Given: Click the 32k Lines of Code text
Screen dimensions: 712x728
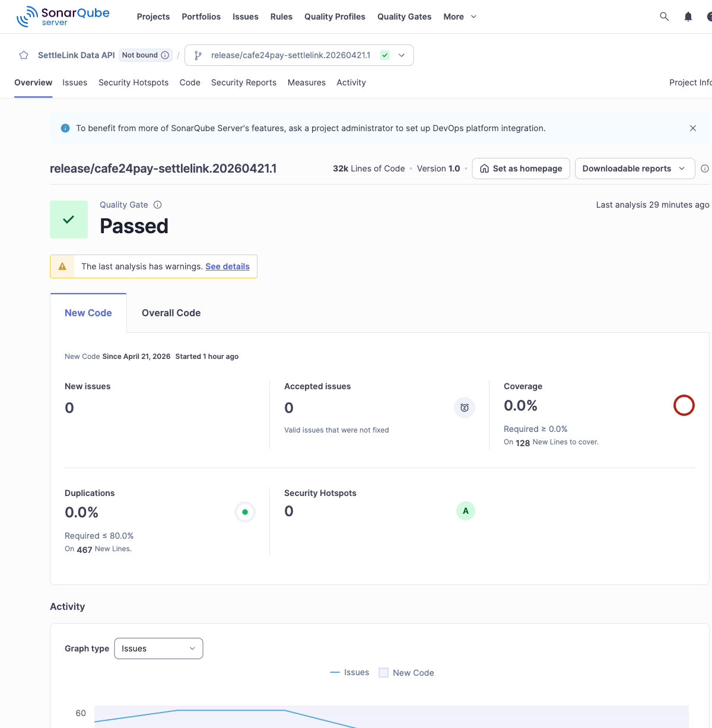Looking at the screenshot, I should (x=368, y=169).
